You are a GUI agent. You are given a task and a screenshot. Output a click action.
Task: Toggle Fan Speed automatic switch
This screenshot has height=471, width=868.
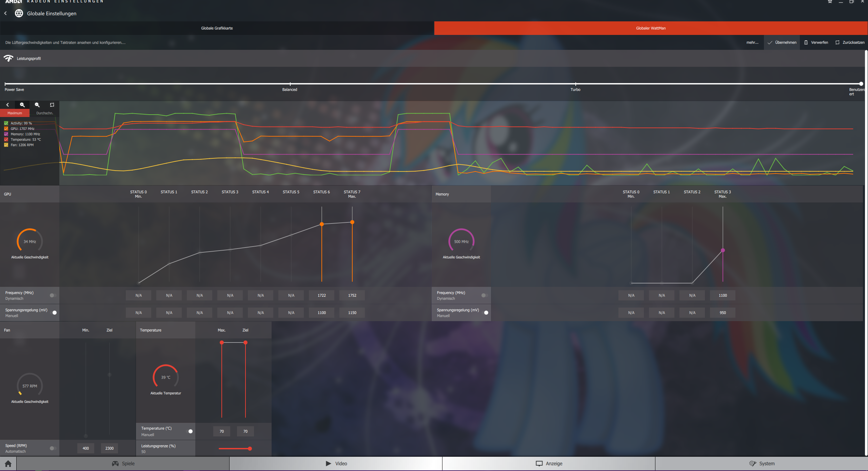pos(53,448)
